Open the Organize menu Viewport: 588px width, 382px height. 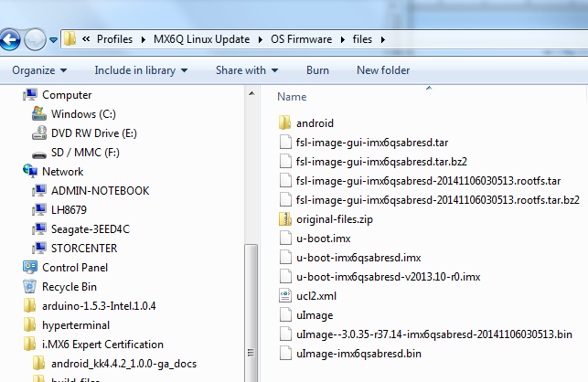[x=39, y=70]
